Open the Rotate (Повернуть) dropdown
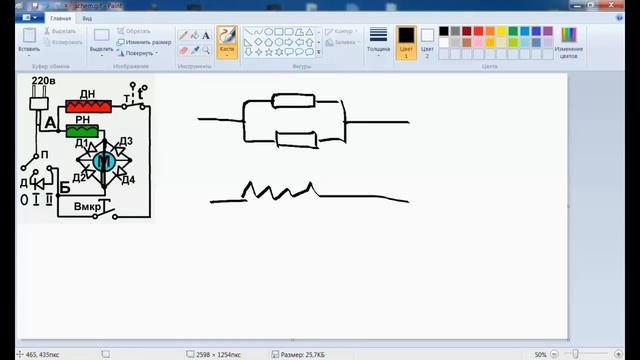Viewport: 640px width, 360px height. pyautogui.click(x=138, y=53)
